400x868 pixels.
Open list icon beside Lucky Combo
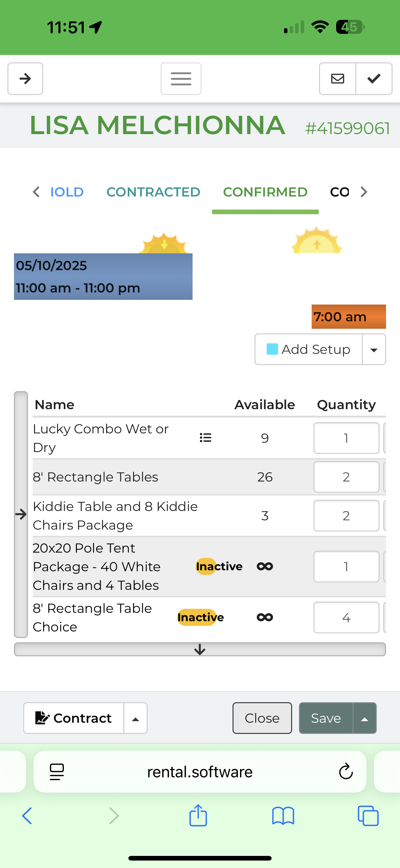205,437
